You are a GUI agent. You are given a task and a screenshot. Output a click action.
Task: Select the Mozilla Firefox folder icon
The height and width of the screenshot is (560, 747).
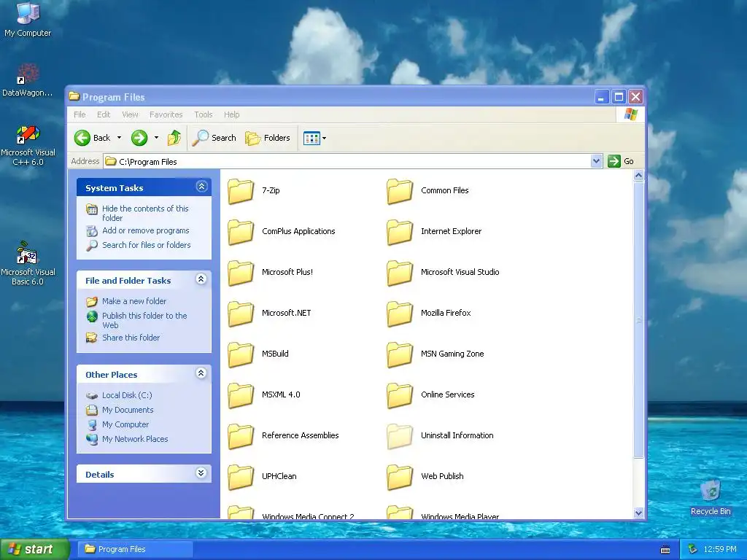pyautogui.click(x=400, y=314)
